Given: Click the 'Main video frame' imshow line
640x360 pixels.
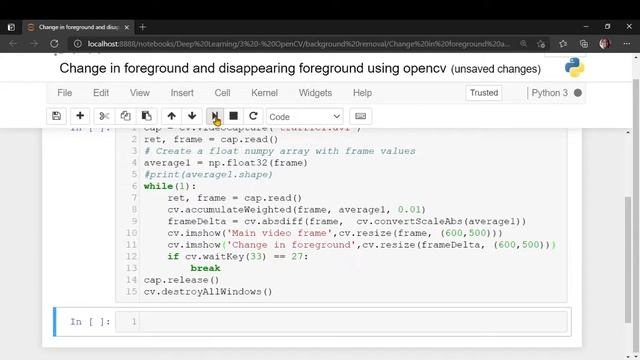Looking at the screenshot, I should pyautogui.click(x=335, y=233).
